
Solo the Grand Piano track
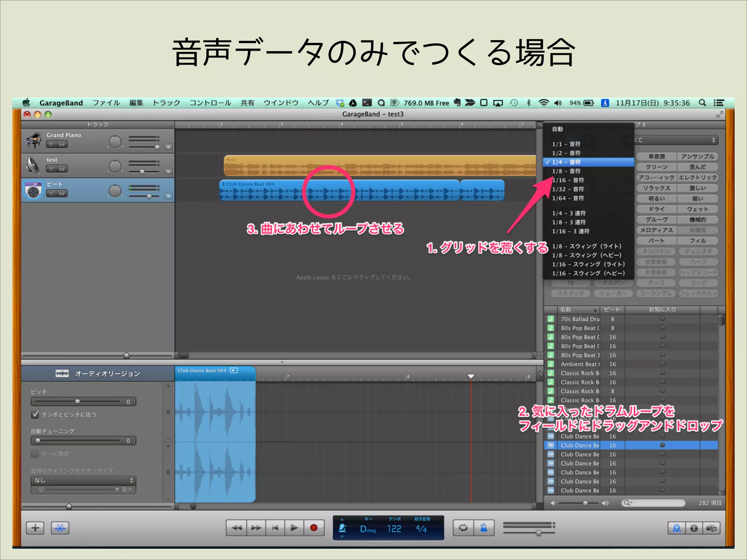(x=62, y=144)
